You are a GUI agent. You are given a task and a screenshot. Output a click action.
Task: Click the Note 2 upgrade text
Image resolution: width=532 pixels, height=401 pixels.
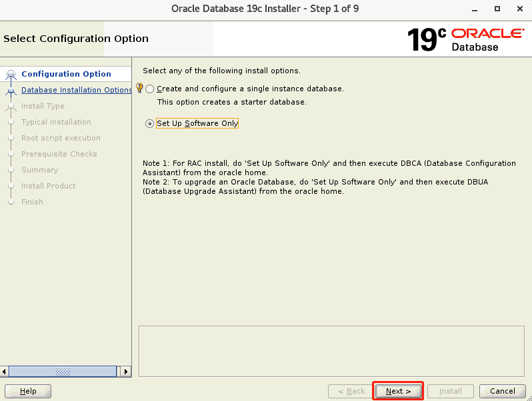pyautogui.click(x=315, y=187)
